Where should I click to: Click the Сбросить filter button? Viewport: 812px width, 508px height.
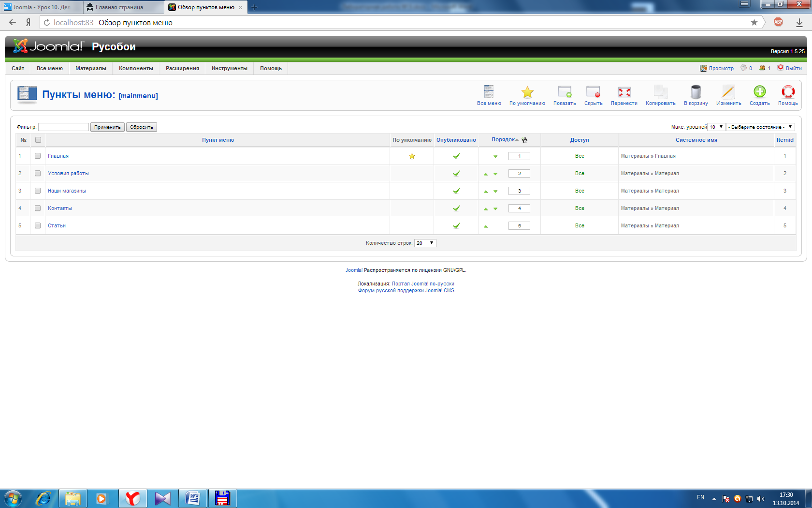(142, 127)
